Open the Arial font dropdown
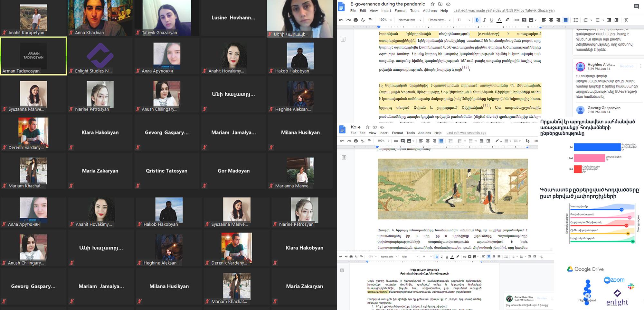Screen dimensions: 644x310 click(410, 257)
